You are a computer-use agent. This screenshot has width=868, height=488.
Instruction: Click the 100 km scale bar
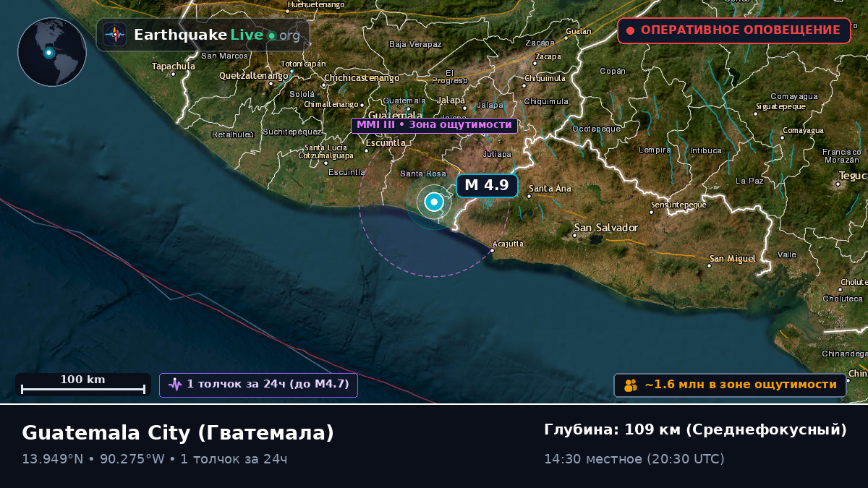83,385
